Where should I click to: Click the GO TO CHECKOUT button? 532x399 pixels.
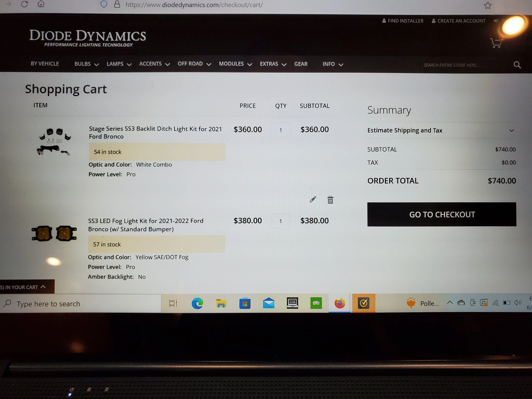click(x=442, y=214)
